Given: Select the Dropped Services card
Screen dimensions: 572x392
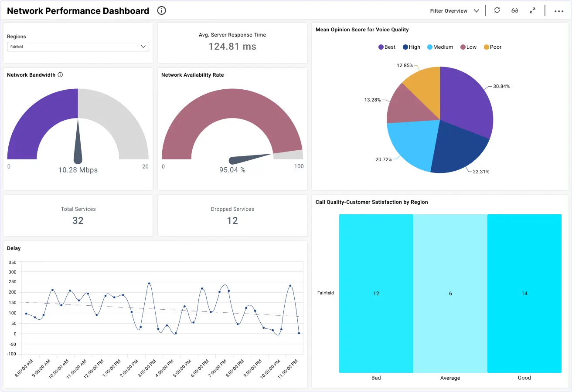Looking at the screenshot, I should coord(232,216).
